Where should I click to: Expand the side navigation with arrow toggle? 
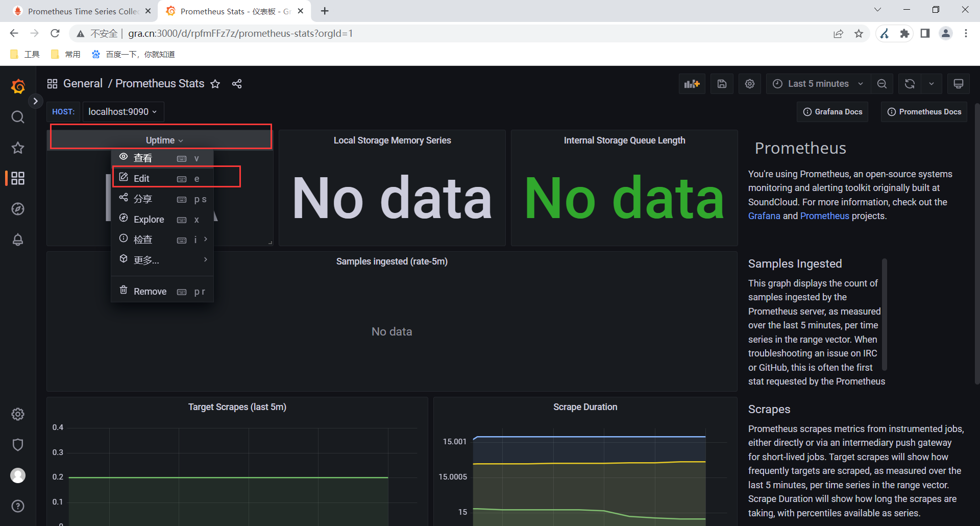click(35, 101)
